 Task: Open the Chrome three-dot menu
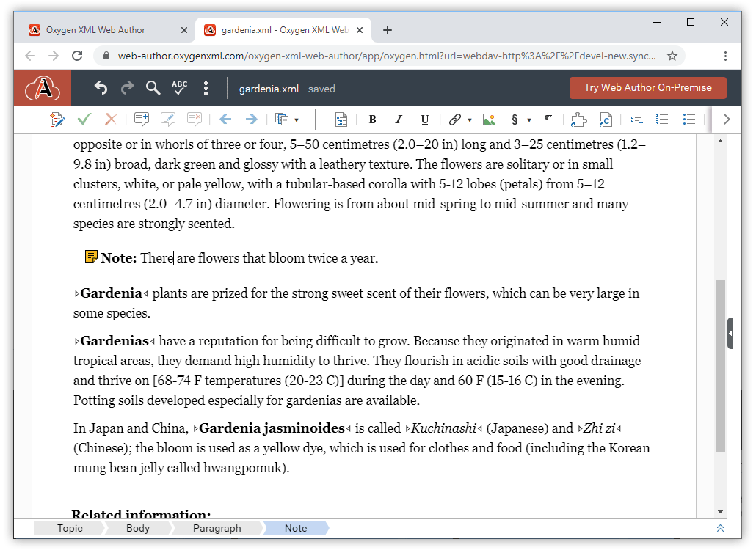725,56
